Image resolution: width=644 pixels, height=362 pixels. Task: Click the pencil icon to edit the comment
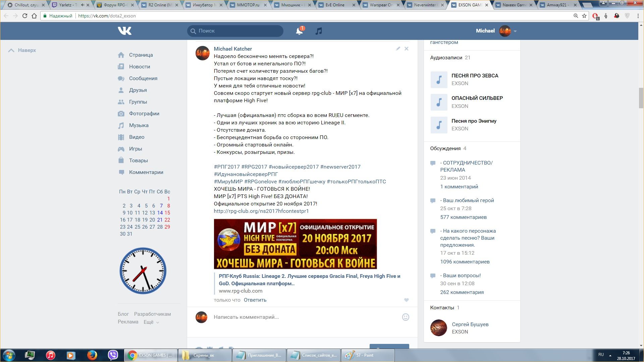(398, 49)
